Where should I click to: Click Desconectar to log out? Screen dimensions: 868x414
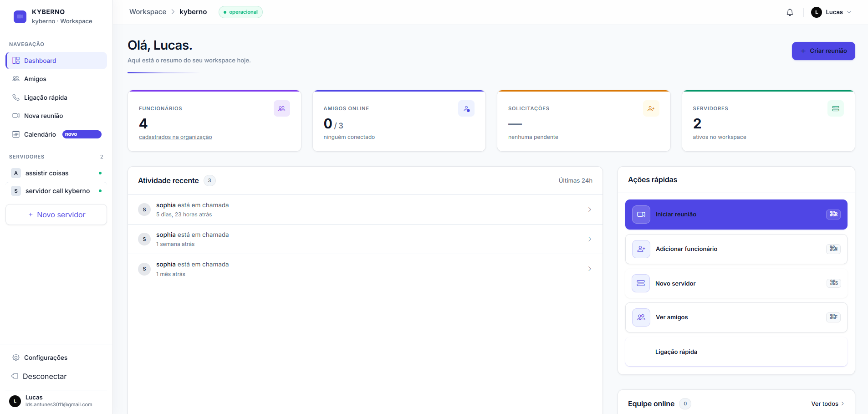[x=56, y=376]
